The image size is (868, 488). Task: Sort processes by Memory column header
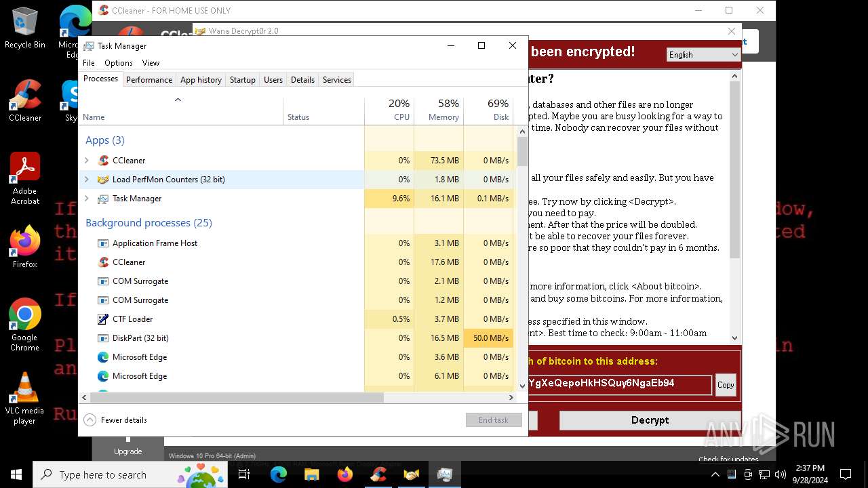coord(439,111)
